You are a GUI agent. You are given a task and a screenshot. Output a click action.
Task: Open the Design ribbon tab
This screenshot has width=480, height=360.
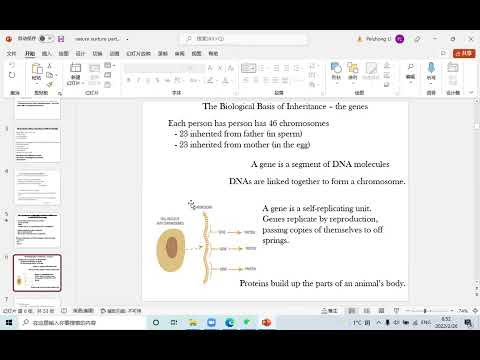(x=80, y=53)
